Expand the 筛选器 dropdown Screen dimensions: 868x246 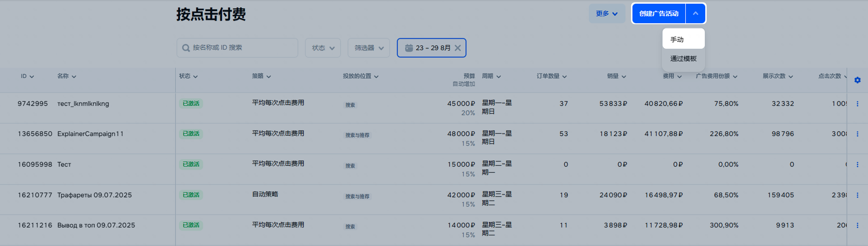368,48
